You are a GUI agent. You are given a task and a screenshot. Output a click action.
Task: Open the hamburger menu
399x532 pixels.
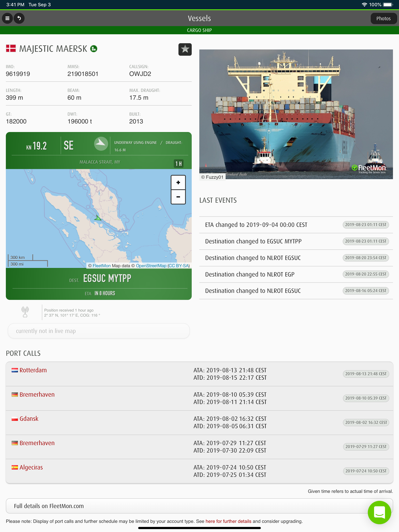[7, 18]
